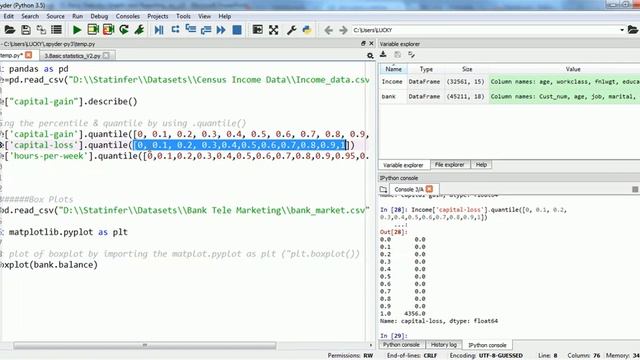Image resolution: width=640 pixels, height=360 pixels.
Task: Open the Run menu
Action: point(78,16)
